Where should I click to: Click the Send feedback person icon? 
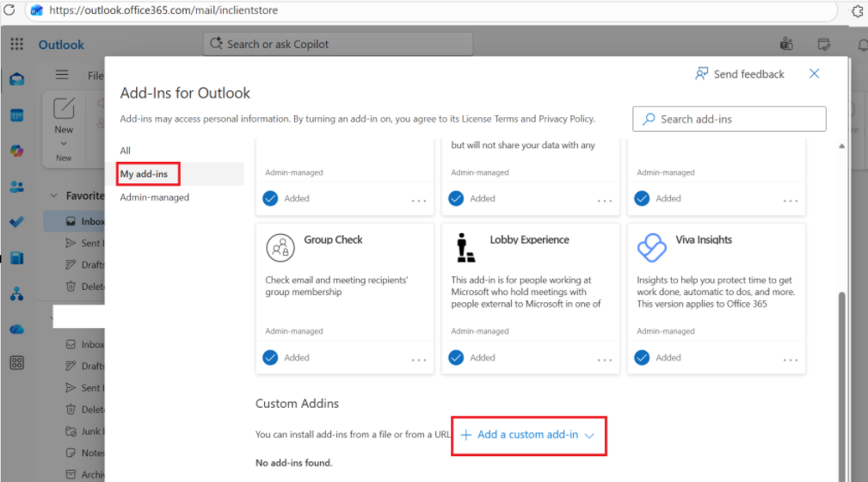point(701,74)
